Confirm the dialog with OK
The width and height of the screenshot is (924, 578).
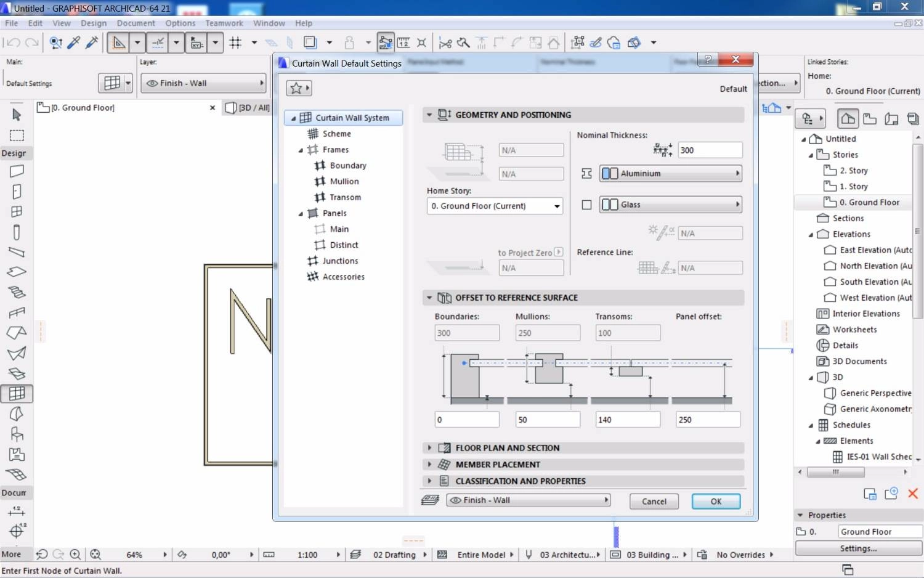716,502
